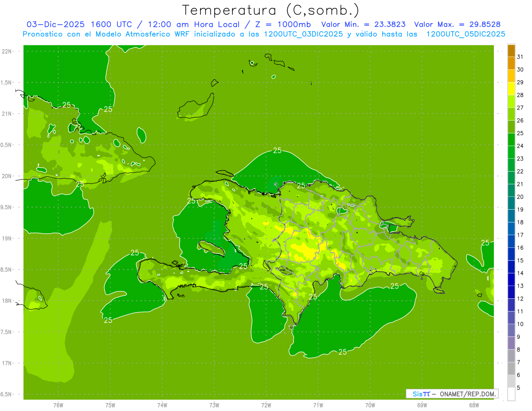This screenshot has height=411, width=532.
Task: Select the dark orange segment above 31 on color bar
Action: tap(511, 51)
